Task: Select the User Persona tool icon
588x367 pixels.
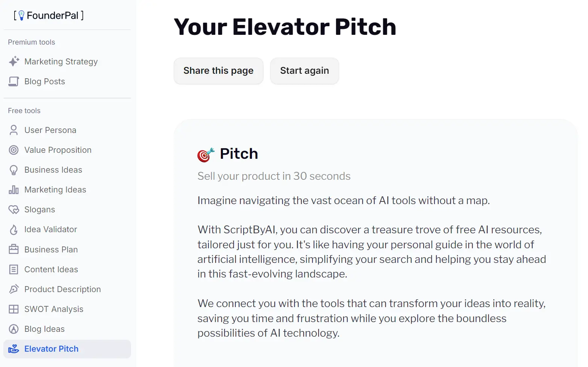Action: (x=14, y=130)
